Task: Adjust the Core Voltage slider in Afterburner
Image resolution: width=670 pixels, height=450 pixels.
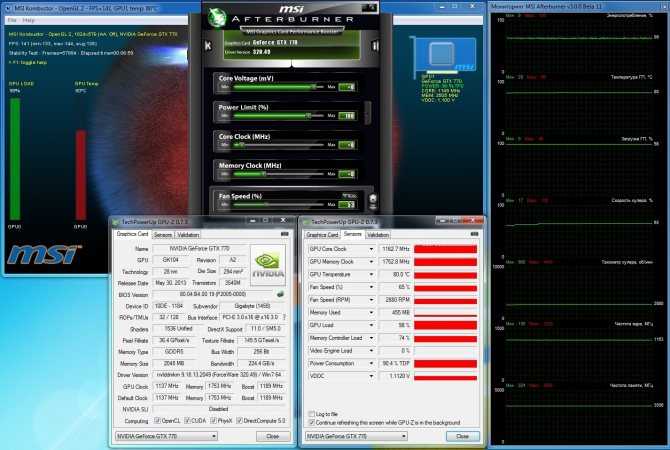Action: point(278,87)
